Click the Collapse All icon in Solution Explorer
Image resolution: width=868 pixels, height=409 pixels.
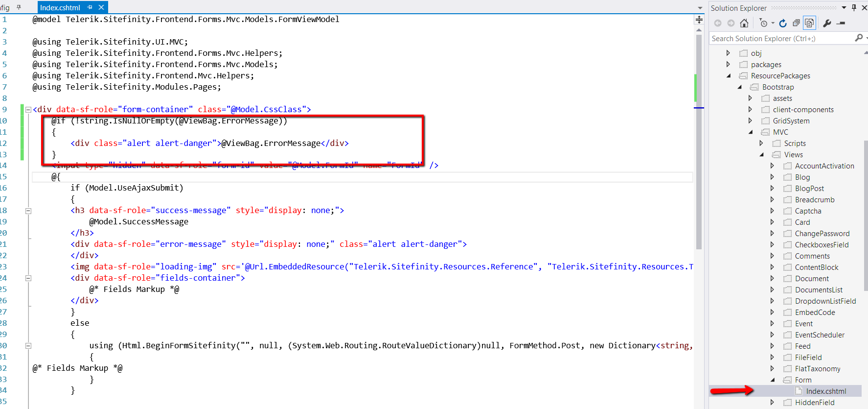[x=796, y=23]
